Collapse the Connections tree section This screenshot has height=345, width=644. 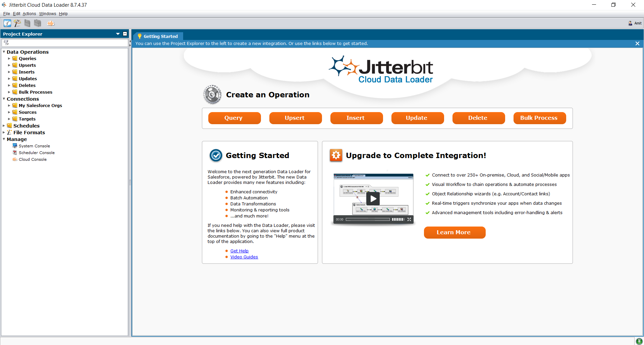coord(4,99)
